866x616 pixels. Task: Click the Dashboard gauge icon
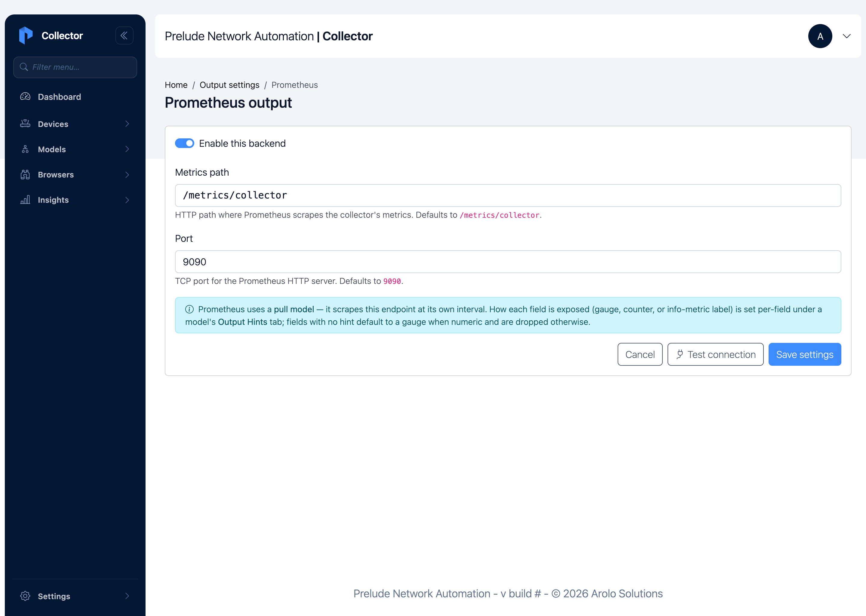coord(25,97)
